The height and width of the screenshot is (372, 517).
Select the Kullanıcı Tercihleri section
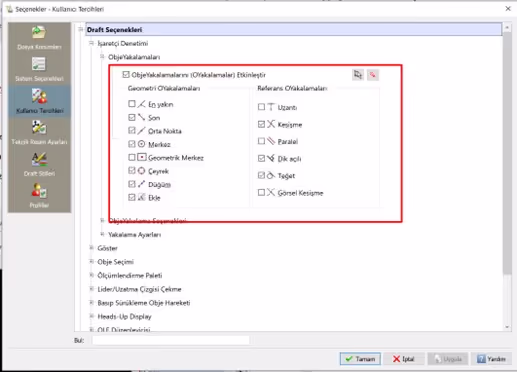pos(39,101)
